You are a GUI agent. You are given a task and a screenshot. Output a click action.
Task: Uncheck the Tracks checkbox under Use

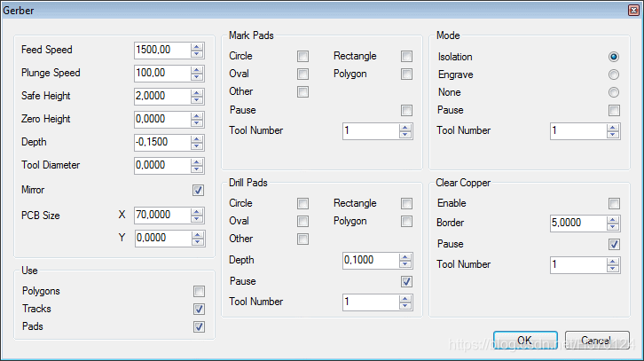199,309
